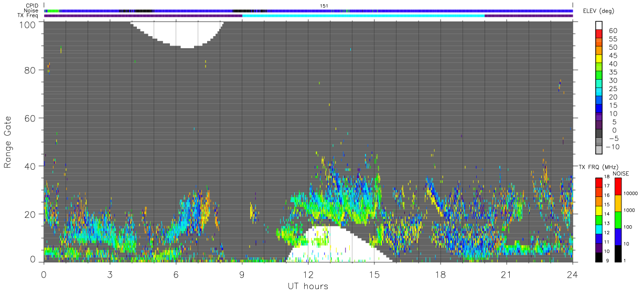Click x-axis tick label '3'

[110, 274]
